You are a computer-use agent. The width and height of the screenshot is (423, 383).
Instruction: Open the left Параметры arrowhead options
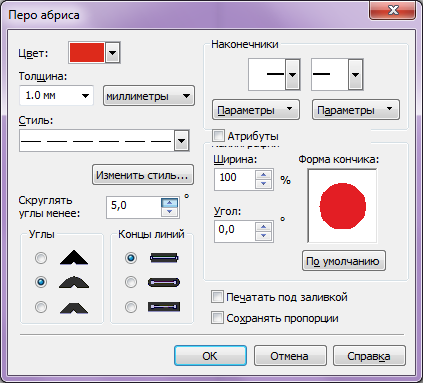coord(256,110)
